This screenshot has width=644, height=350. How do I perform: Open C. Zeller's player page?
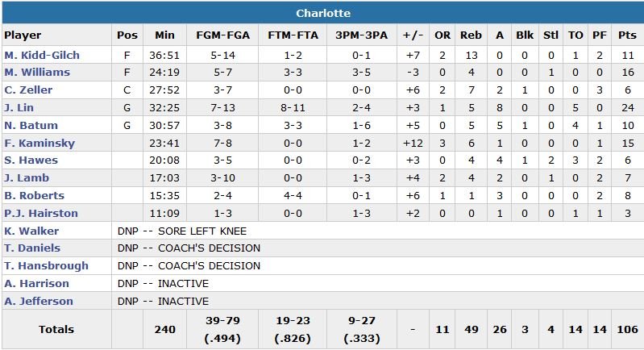[x=27, y=90]
